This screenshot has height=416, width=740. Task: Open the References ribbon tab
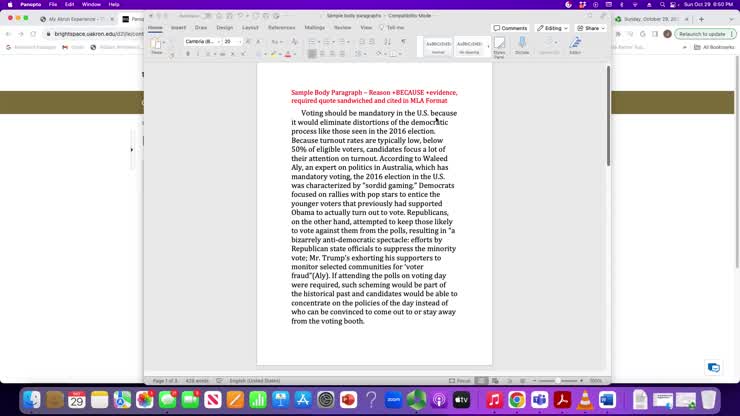coord(281,28)
